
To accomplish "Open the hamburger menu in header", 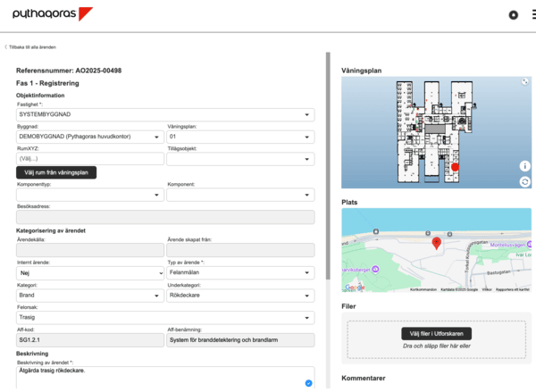I will 533,15.
